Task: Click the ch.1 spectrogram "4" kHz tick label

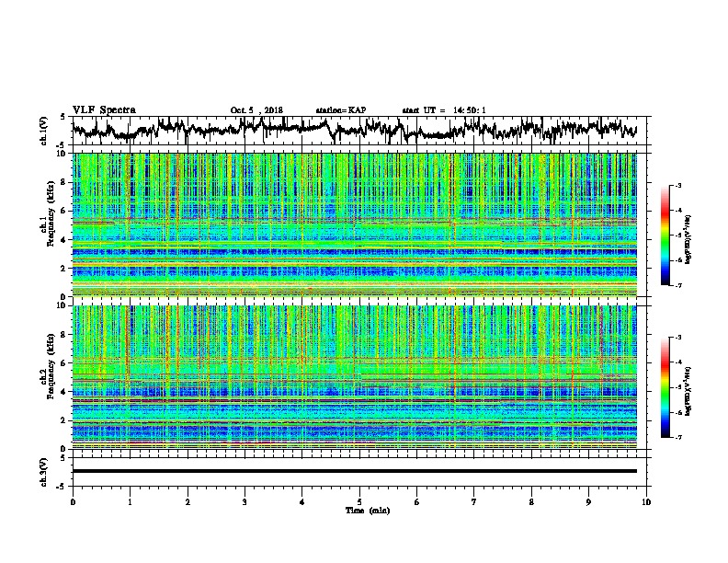Action: 64,240
